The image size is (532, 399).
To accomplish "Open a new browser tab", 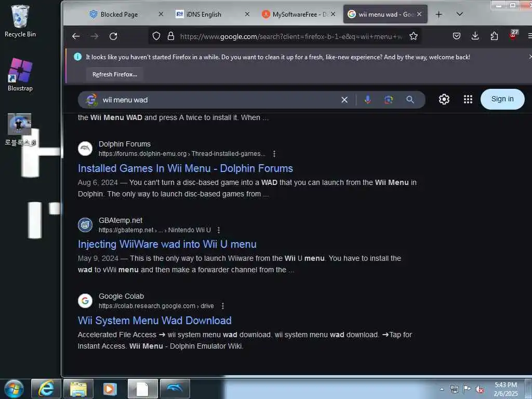I will (x=438, y=14).
